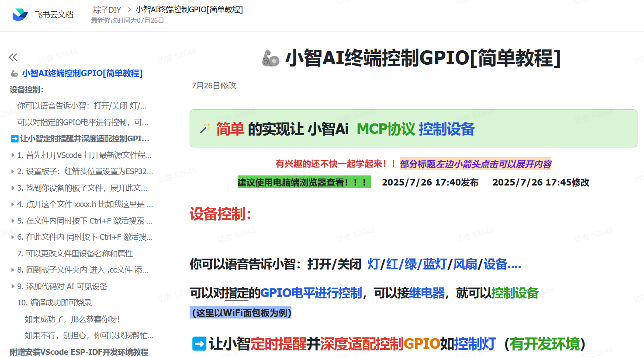The height and width of the screenshot is (357, 644).
Task: Go to outline item 你可以语音告诉小智
Action: (82, 106)
